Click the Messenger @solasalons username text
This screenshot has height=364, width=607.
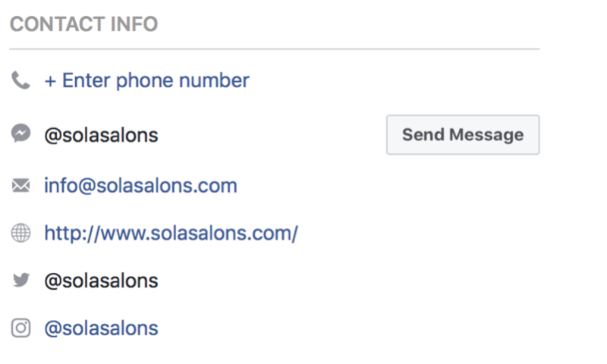click(101, 135)
